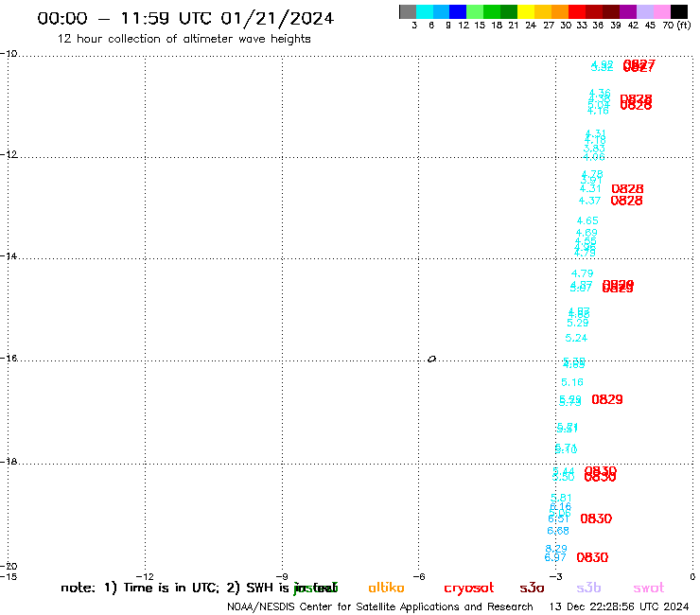
Task: Click the "13 Dec 22:28:56 UTC 2024" timestamp
Action: click(x=620, y=607)
